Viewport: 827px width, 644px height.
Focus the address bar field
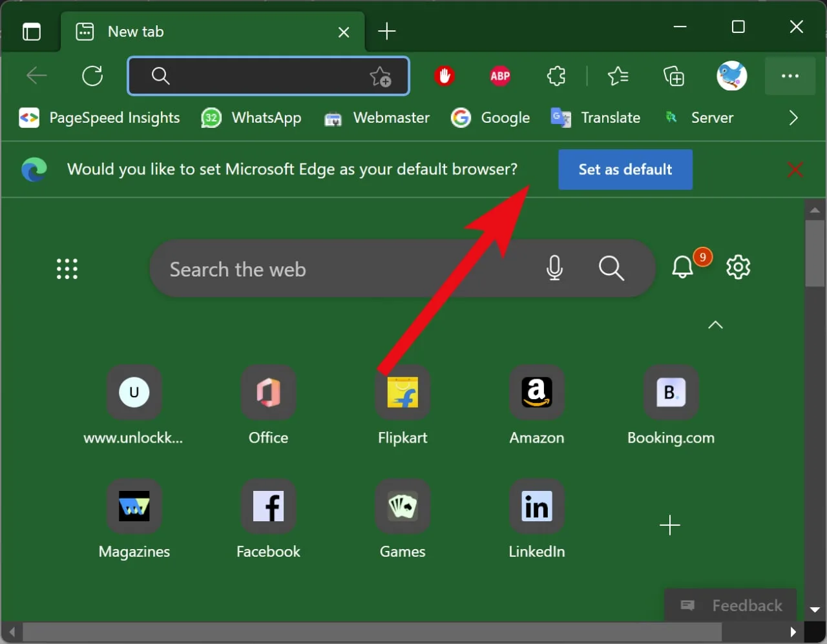pos(269,76)
